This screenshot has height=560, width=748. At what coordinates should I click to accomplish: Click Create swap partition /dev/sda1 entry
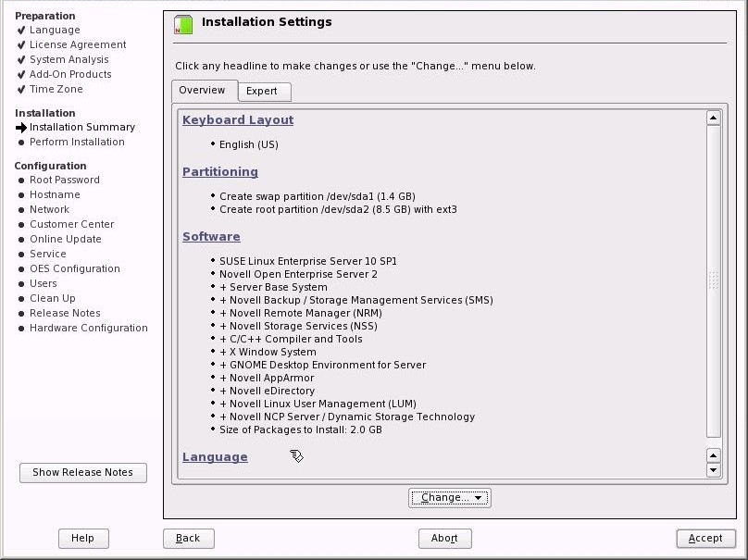coord(318,196)
